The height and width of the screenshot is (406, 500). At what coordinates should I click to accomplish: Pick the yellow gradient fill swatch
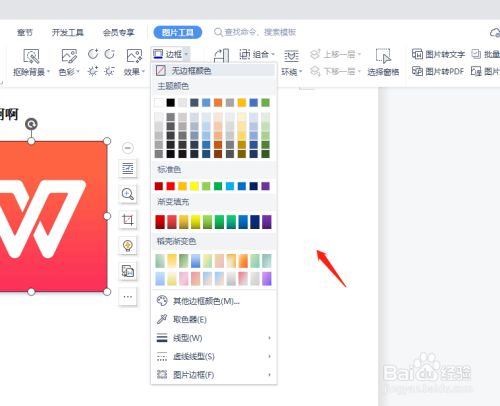196,222
